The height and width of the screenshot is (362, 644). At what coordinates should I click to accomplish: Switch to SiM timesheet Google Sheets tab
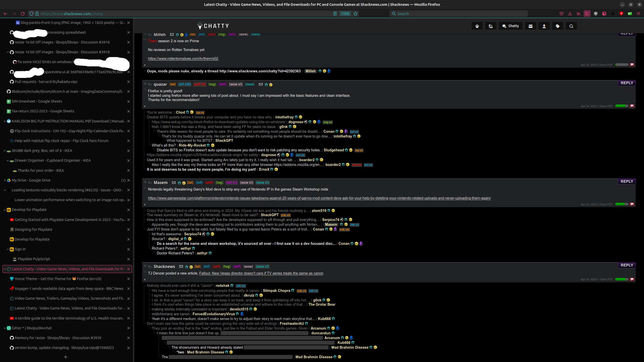(65, 101)
